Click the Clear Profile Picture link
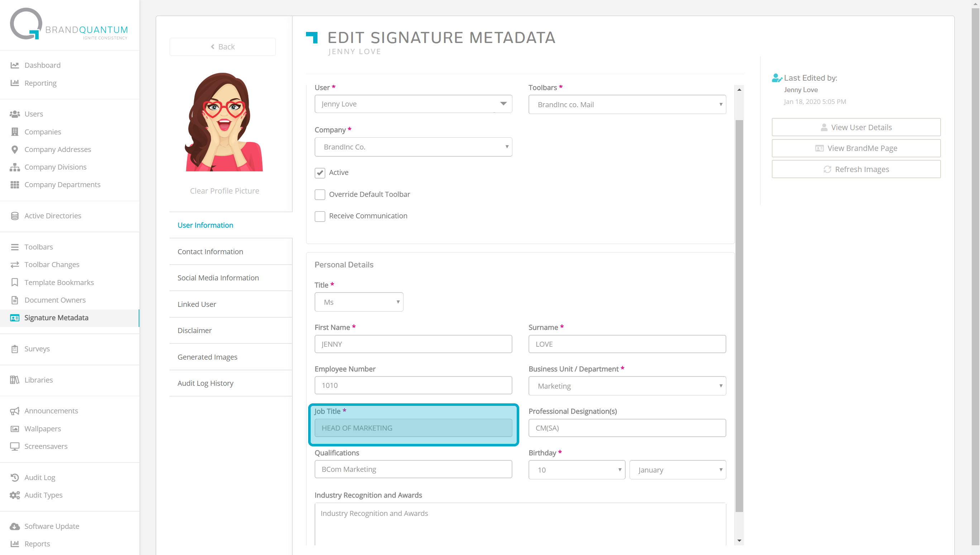Screen dimensions: 980x555 224,191
